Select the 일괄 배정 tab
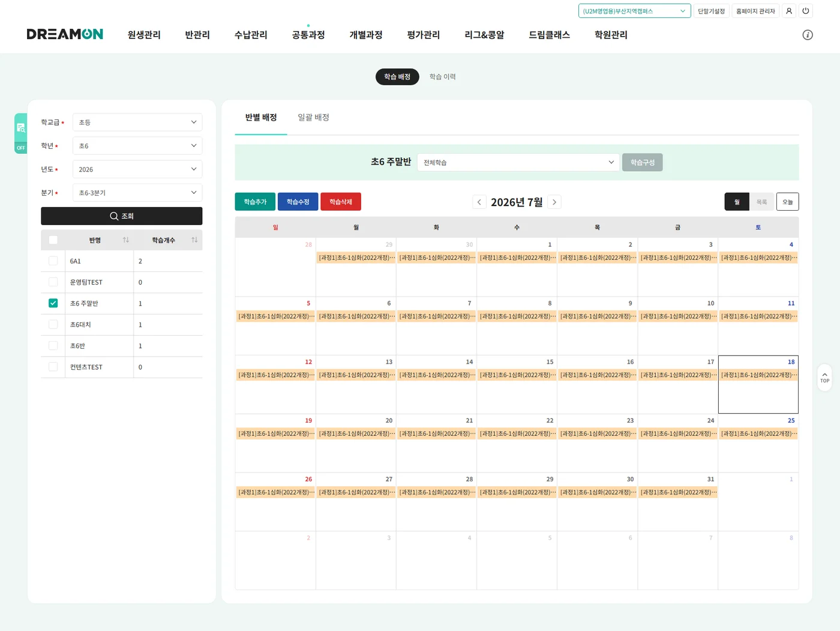This screenshot has height=631, width=840. (x=313, y=118)
